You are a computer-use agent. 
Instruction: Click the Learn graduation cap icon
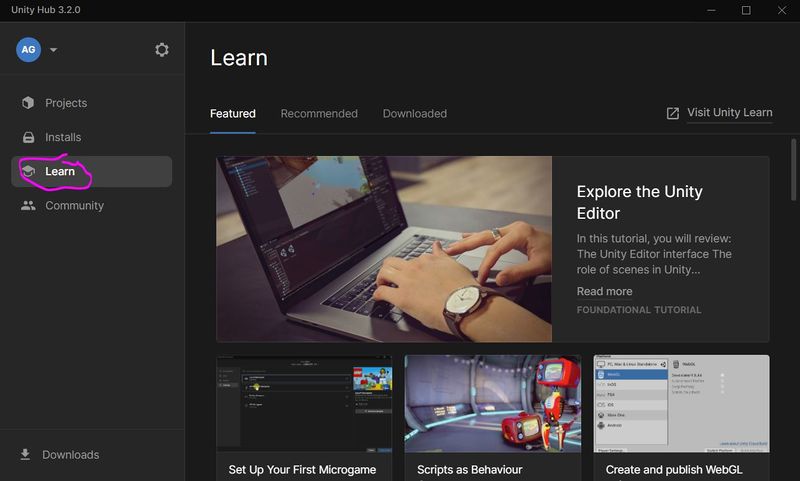[29, 171]
